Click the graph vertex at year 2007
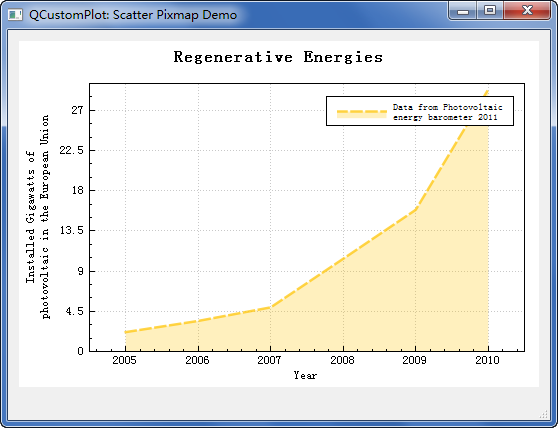 (270, 307)
